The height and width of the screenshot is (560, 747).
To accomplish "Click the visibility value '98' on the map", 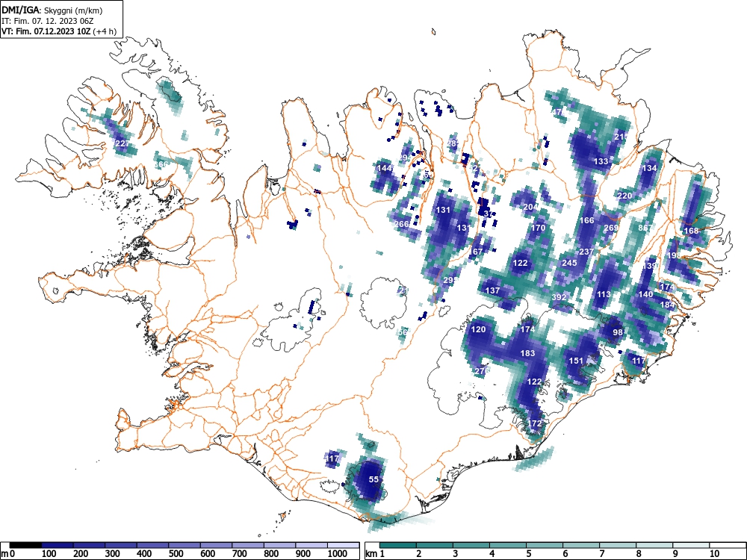I will point(618,332).
